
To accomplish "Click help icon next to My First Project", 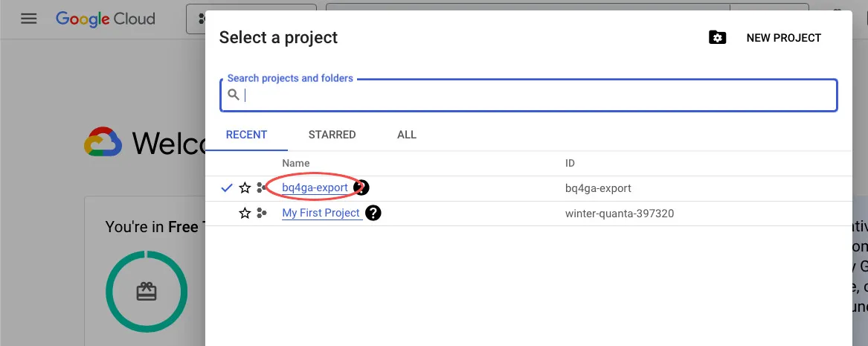I will pyautogui.click(x=373, y=214).
